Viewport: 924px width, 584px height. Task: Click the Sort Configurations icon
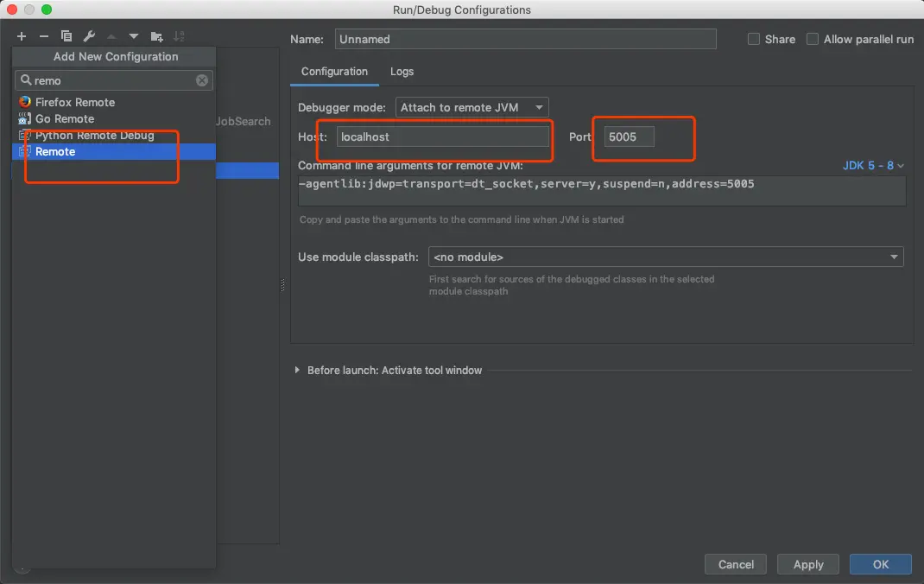[x=179, y=36]
